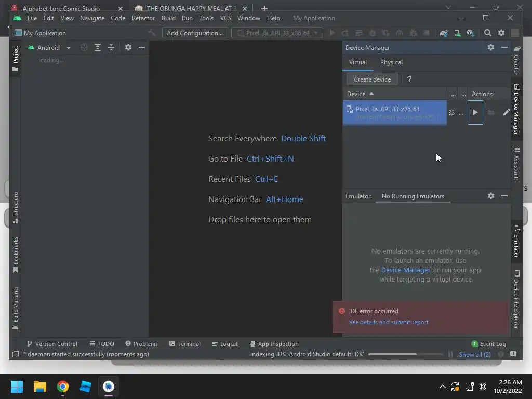Open the Problems tool window
This screenshot has height=399, width=532.
[141, 344]
